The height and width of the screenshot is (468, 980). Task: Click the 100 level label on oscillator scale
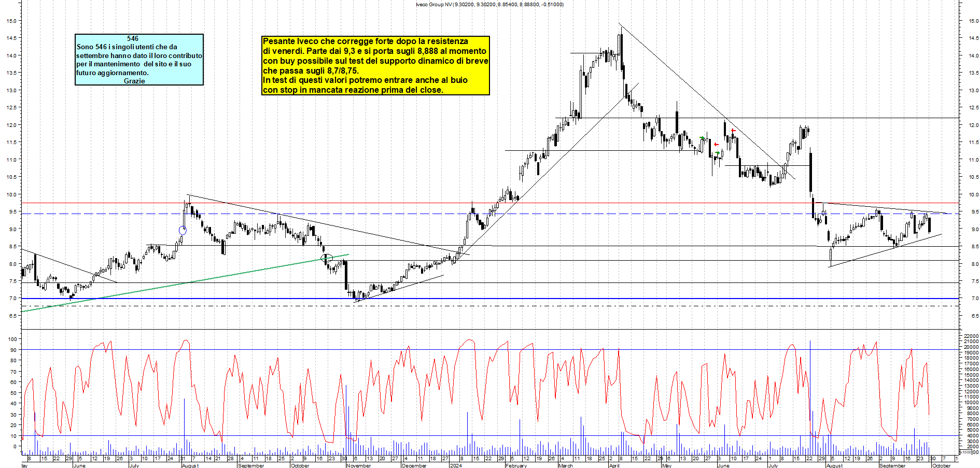click(12, 339)
